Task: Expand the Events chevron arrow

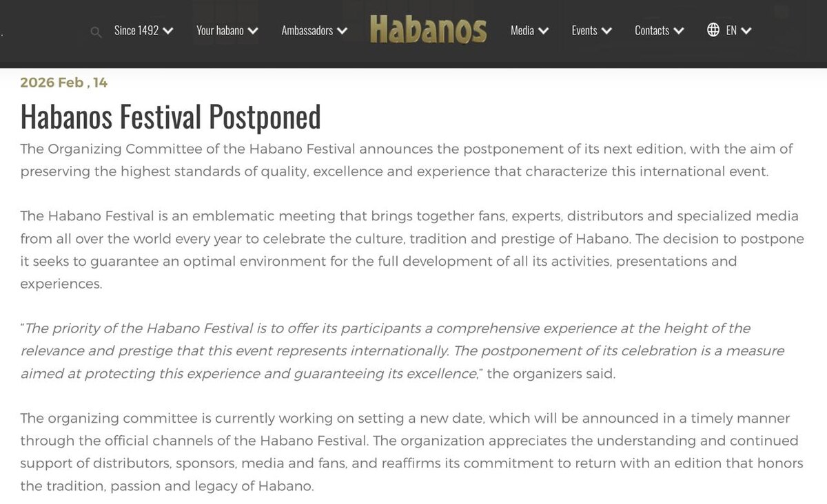Action: (x=606, y=30)
